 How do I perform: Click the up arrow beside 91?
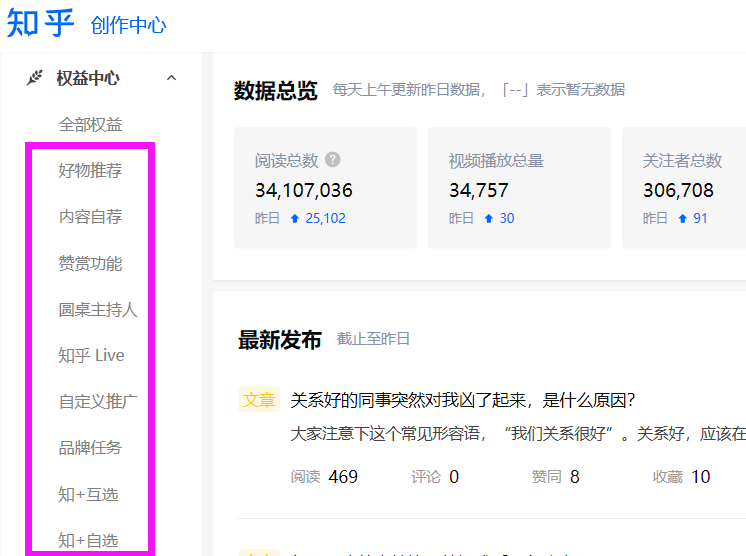683,218
